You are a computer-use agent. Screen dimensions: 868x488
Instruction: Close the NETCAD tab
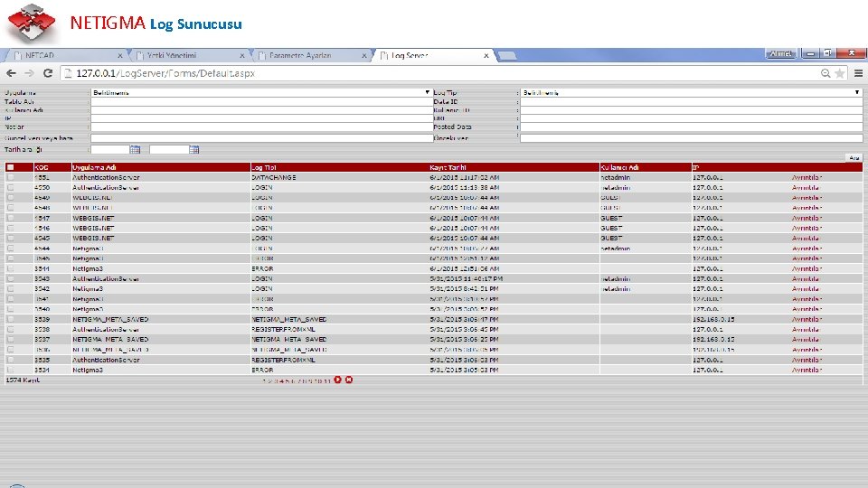(x=120, y=55)
